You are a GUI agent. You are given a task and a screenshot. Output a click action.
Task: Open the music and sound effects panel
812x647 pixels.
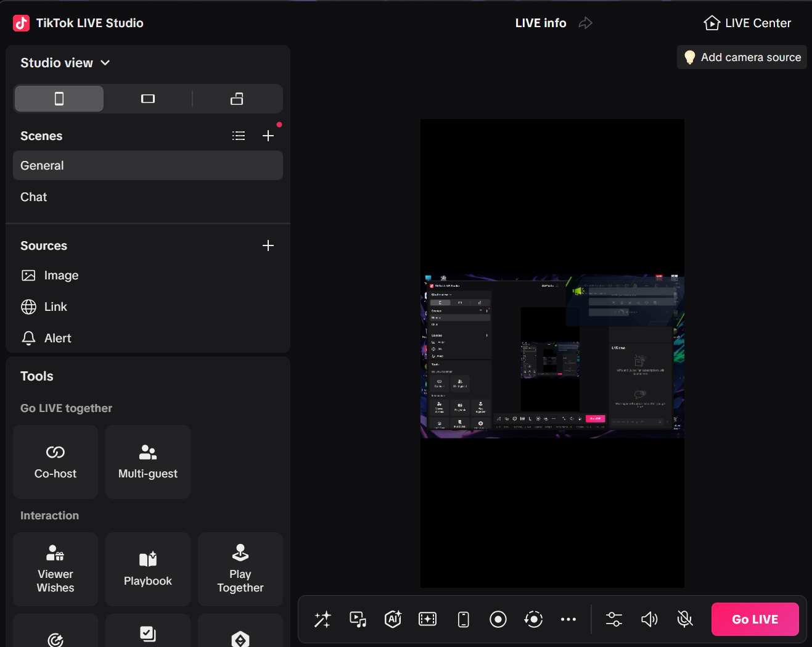coord(358,619)
